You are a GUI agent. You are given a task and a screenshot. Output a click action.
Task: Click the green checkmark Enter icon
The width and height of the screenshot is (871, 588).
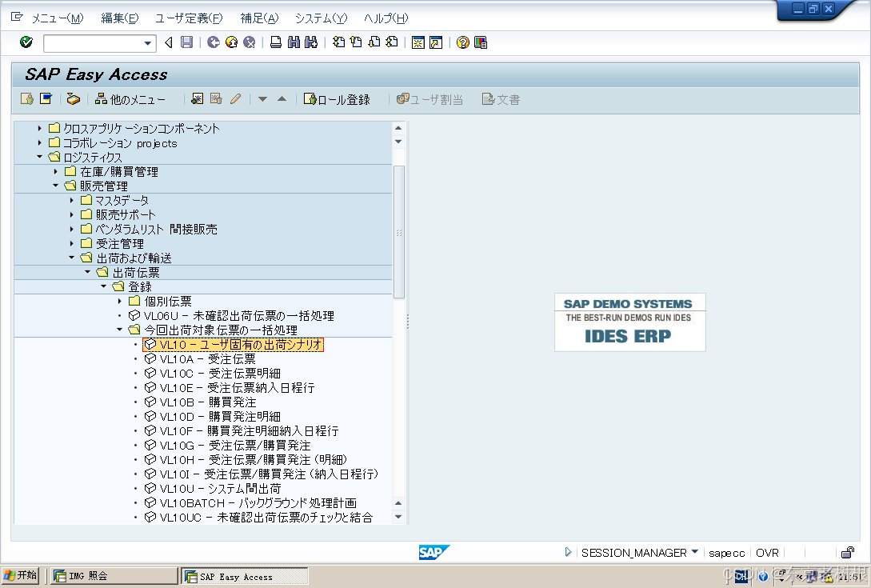point(26,42)
